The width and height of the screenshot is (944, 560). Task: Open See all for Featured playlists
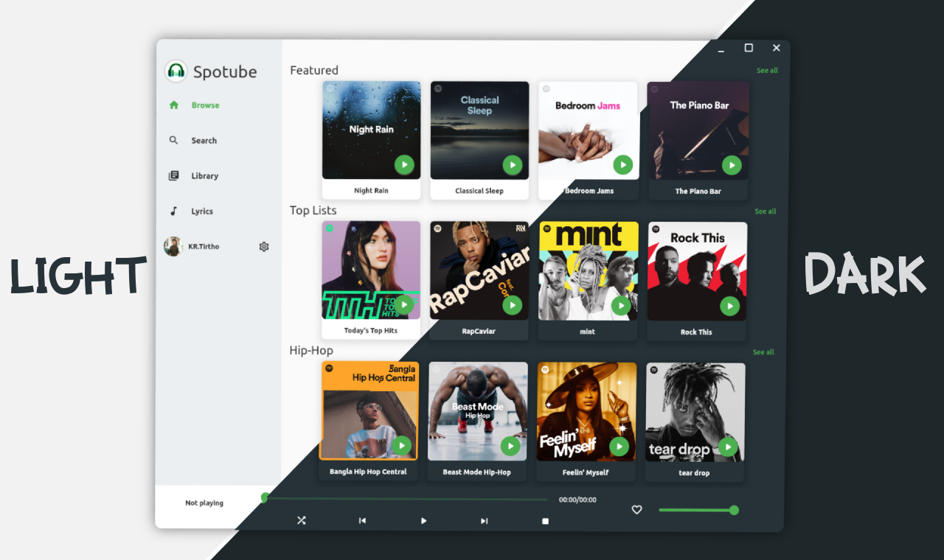click(767, 70)
